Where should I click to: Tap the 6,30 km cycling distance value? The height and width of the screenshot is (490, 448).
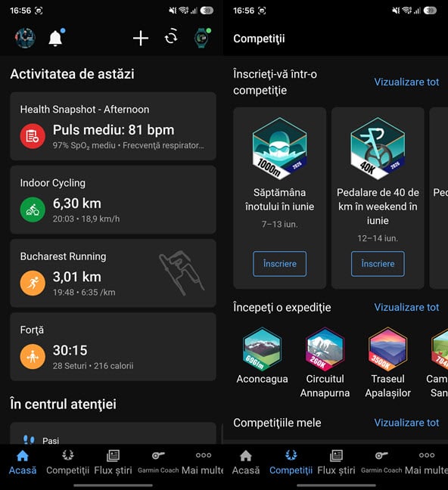tap(77, 203)
